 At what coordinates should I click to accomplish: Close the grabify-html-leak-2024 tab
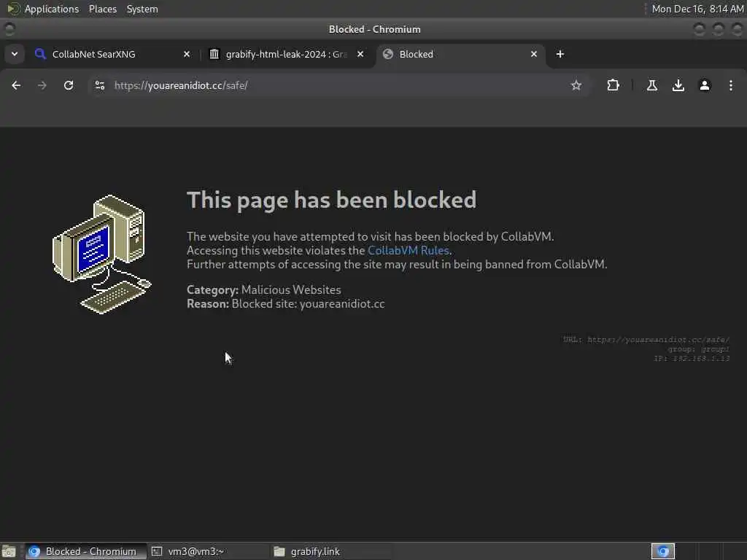coord(360,54)
